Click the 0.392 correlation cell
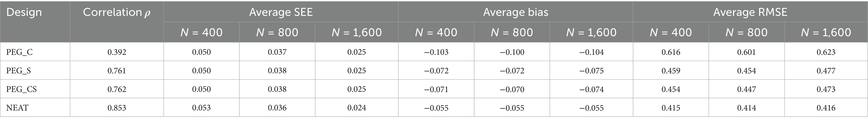This screenshot has width=868, height=122. coord(117,52)
